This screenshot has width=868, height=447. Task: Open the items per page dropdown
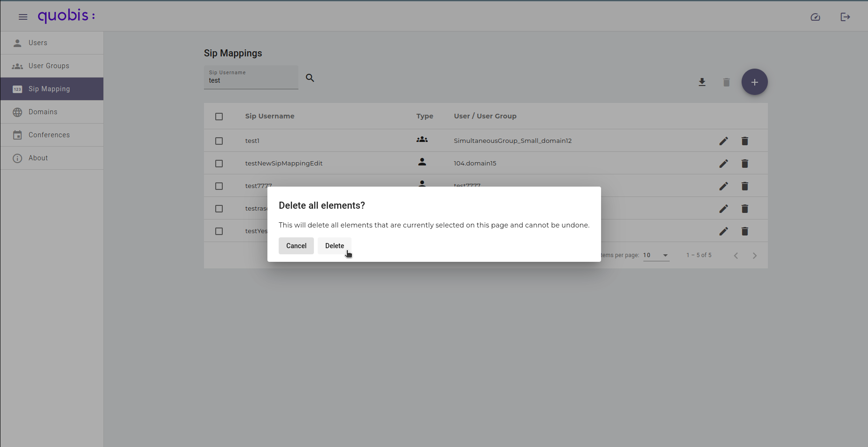point(656,255)
